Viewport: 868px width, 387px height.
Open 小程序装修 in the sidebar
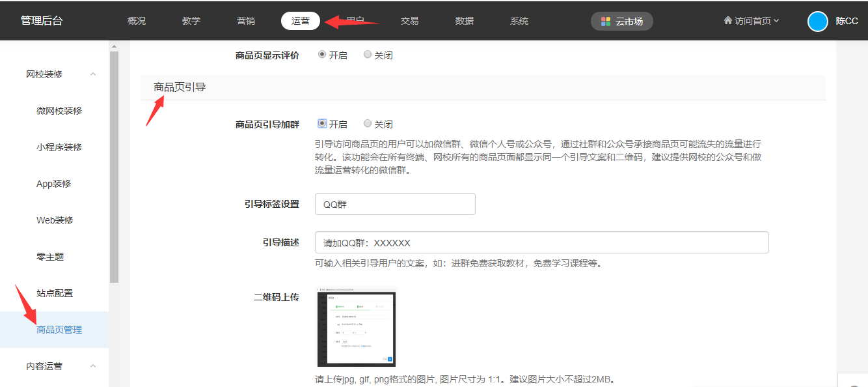(x=59, y=147)
